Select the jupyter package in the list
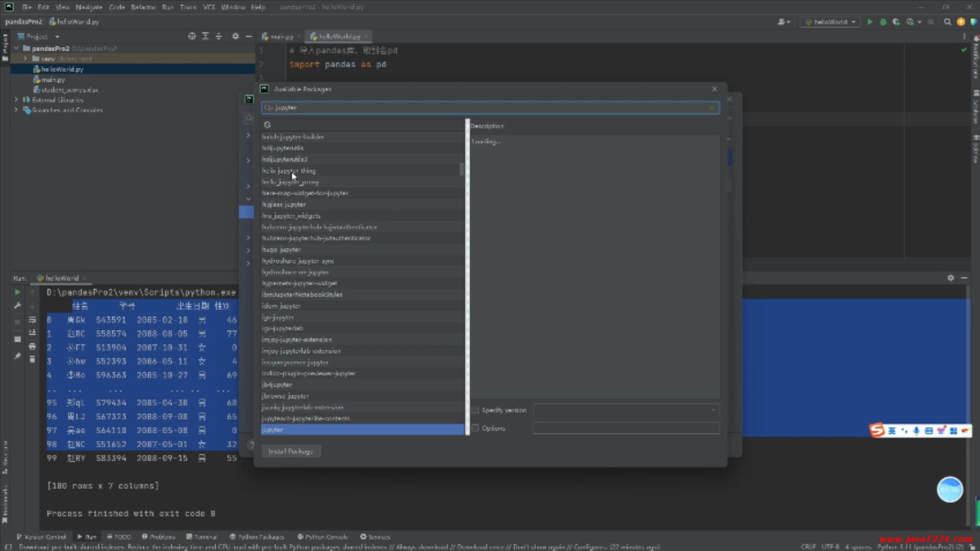The height and width of the screenshot is (551, 980). pyautogui.click(x=362, y=430)
